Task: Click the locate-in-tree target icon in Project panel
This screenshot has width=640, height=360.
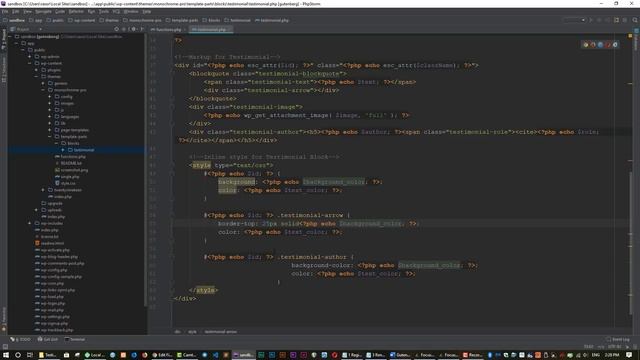Action: pos(117,29)
